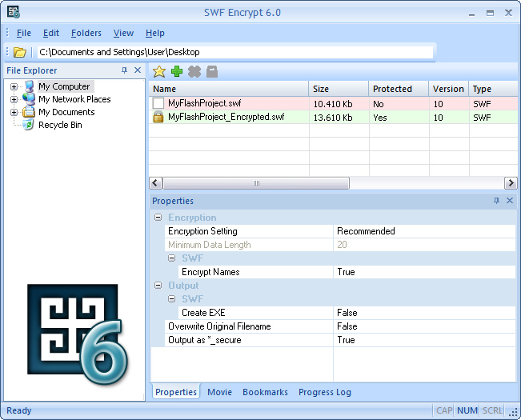Click the gray X remove file icon
The image size is (521, 420).
[x=194, y=72]
